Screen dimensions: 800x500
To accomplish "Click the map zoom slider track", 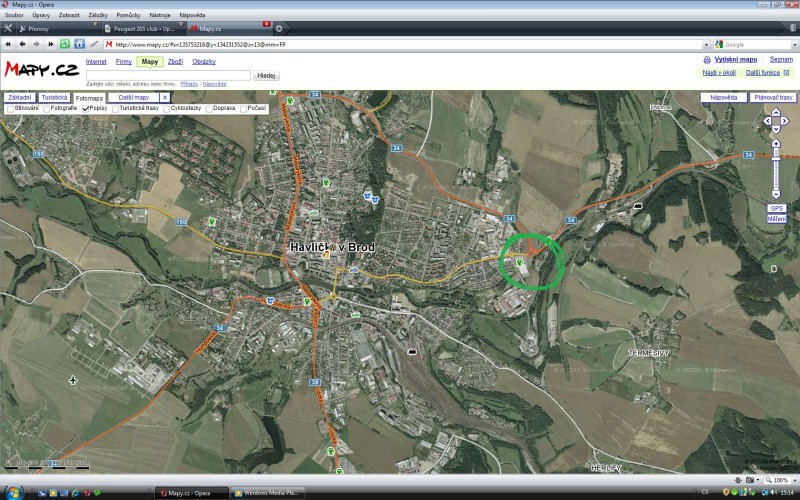I will pyautogui.click(x=775, y=168).
